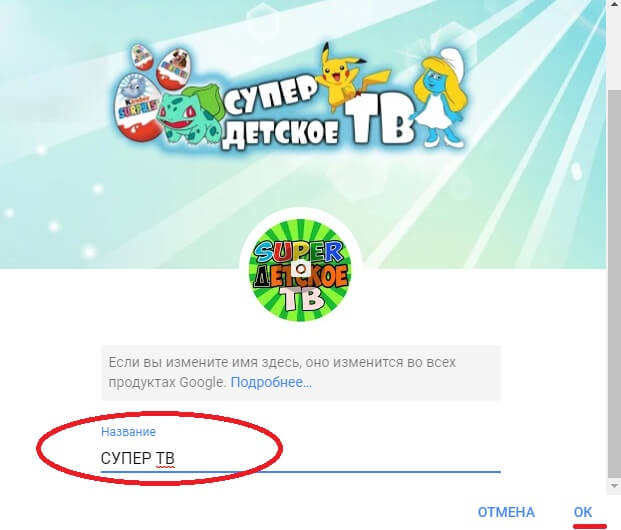Open the Подробнее… link
This screenshot has height=530, width=621.
click(271, 383)
